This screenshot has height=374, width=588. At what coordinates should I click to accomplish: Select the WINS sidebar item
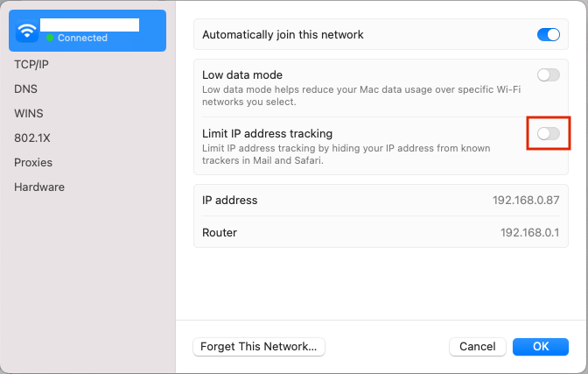[x=28, y=113]
